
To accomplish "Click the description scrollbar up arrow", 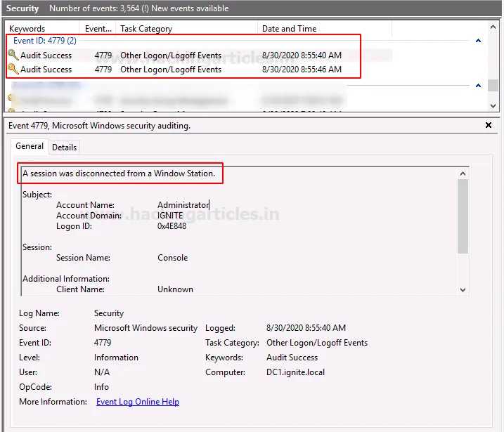I will (463, 174).
